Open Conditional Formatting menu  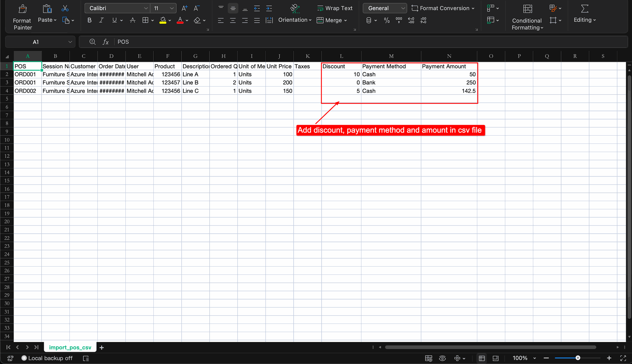pyautogui.click(x=527, y=17)
